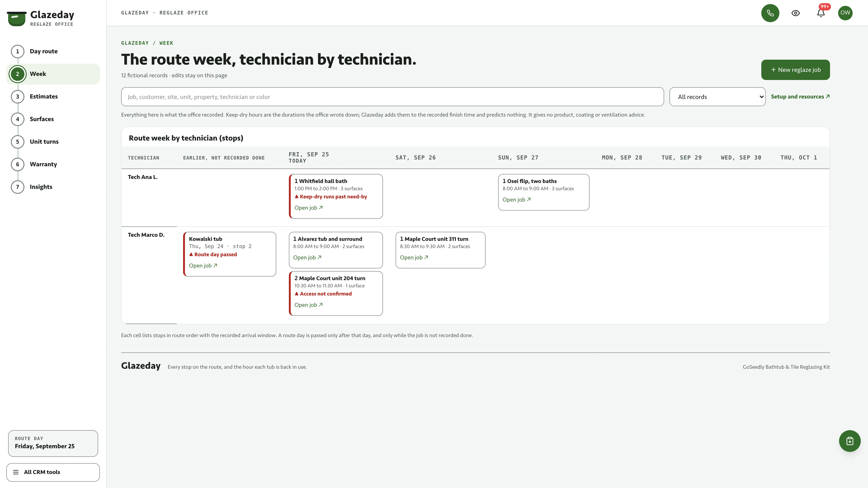This screenshot has height=488, width=868.
Task: Open the All CRM tools hamburger menu
Action: coord(53,472)
